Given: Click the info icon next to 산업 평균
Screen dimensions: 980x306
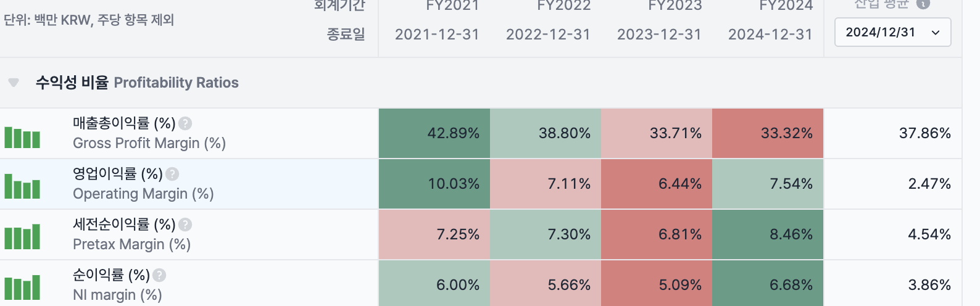Looking at the screenshot, I should [x=923, y=4].
